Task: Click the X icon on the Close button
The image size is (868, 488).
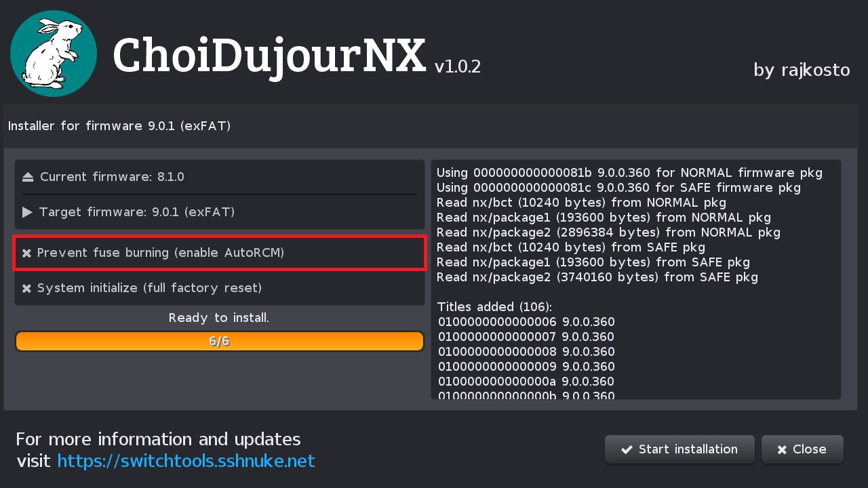Action: point(782,450)
